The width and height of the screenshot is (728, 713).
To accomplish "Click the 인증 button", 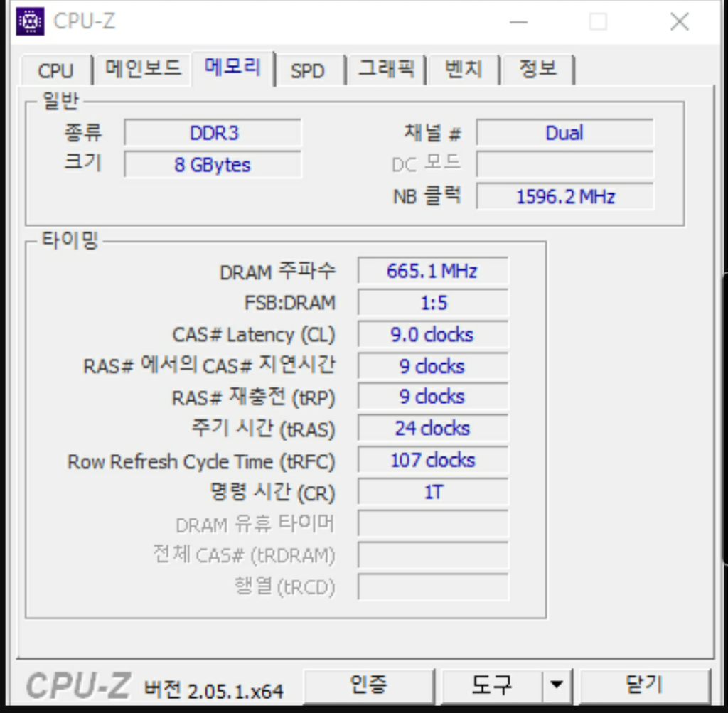I will [x=369, y=685].
